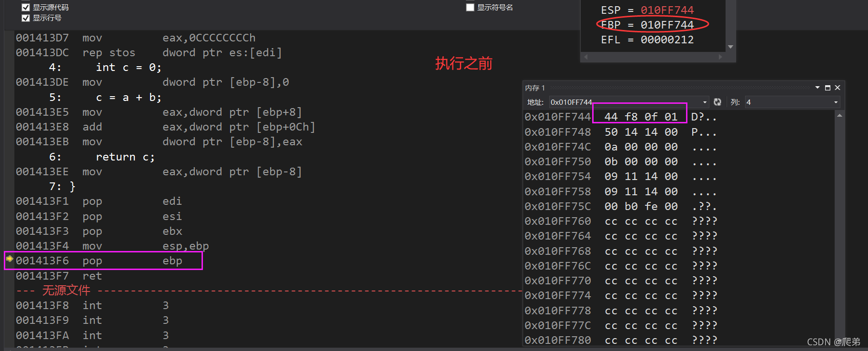Click the registers pane scroll-down arrow

coord(730,47)
